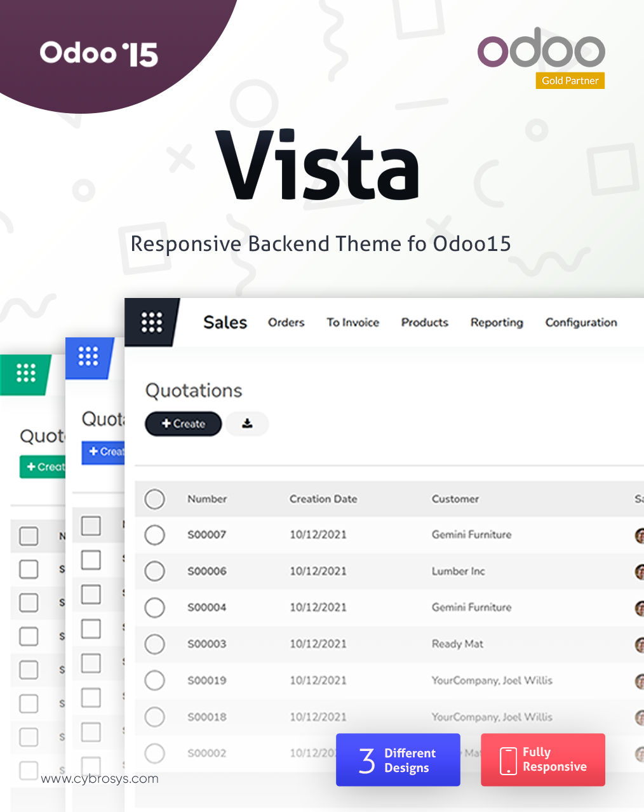Click the black Create button
The height and width of the screenshot is (812, 644).
pyautogui.click(x=183, y=424)
